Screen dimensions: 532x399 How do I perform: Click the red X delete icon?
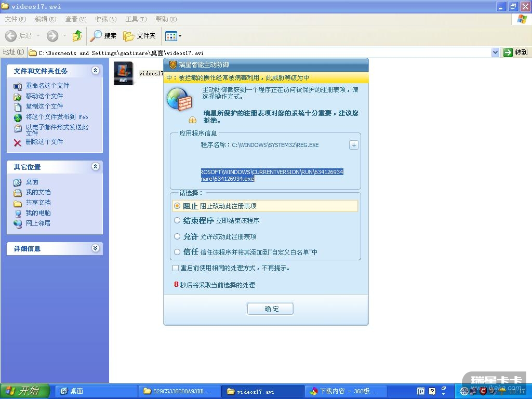pos(18,143)
